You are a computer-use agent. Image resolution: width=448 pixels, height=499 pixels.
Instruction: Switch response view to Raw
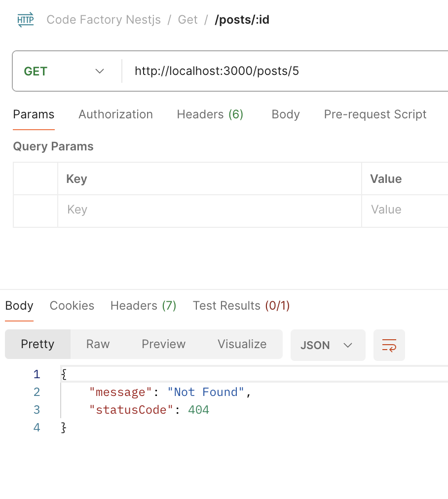[x=98, y=344]
